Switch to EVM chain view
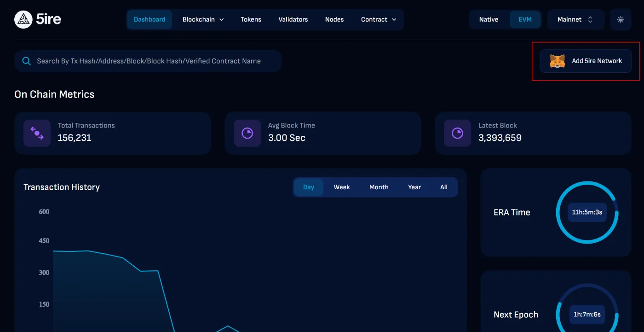644x332 pixels. point(525,19)
